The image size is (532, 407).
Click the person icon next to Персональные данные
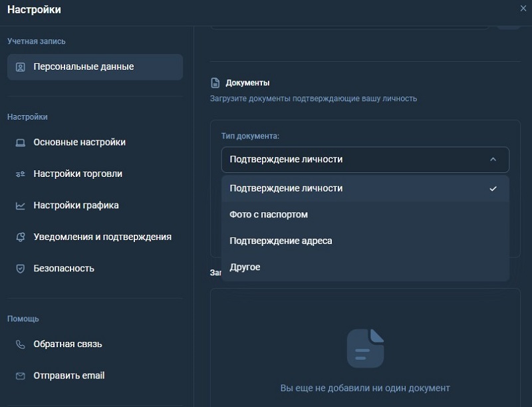20,67
